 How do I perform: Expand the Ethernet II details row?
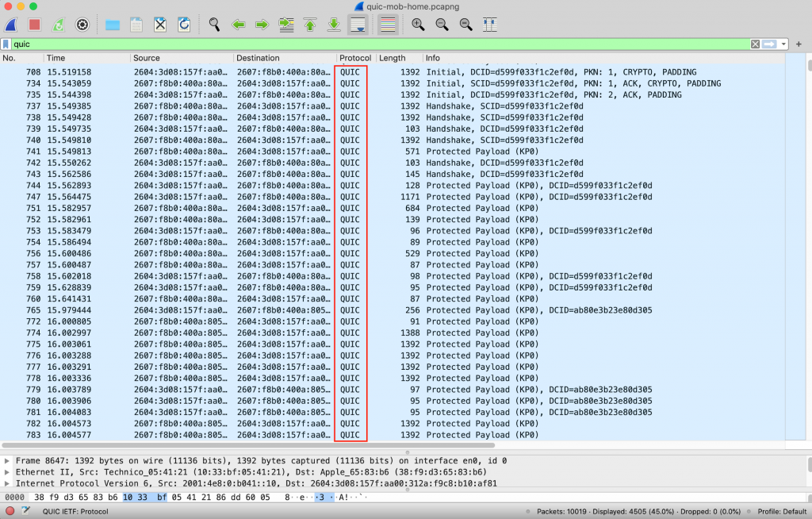click(x=7, y=471)
